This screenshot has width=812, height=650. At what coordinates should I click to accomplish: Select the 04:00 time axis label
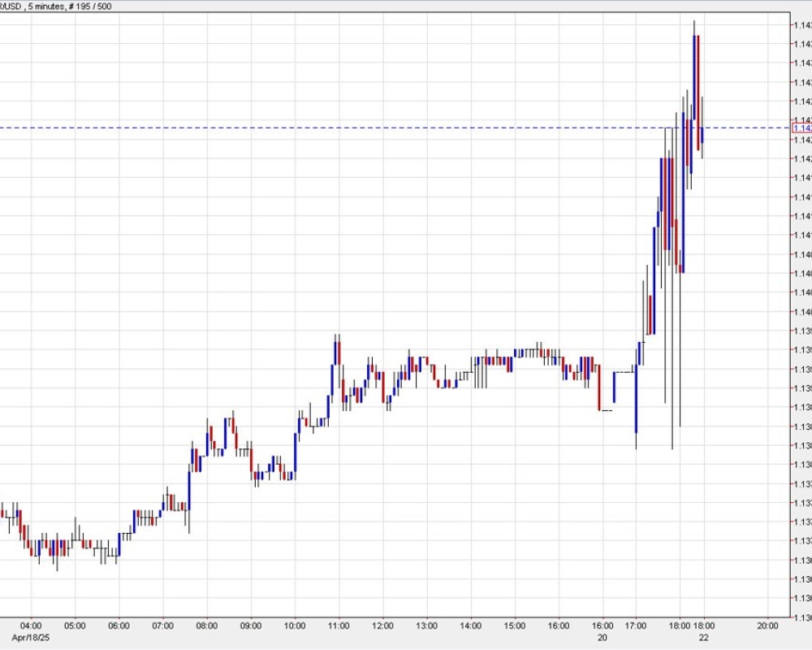click(31, 626)
